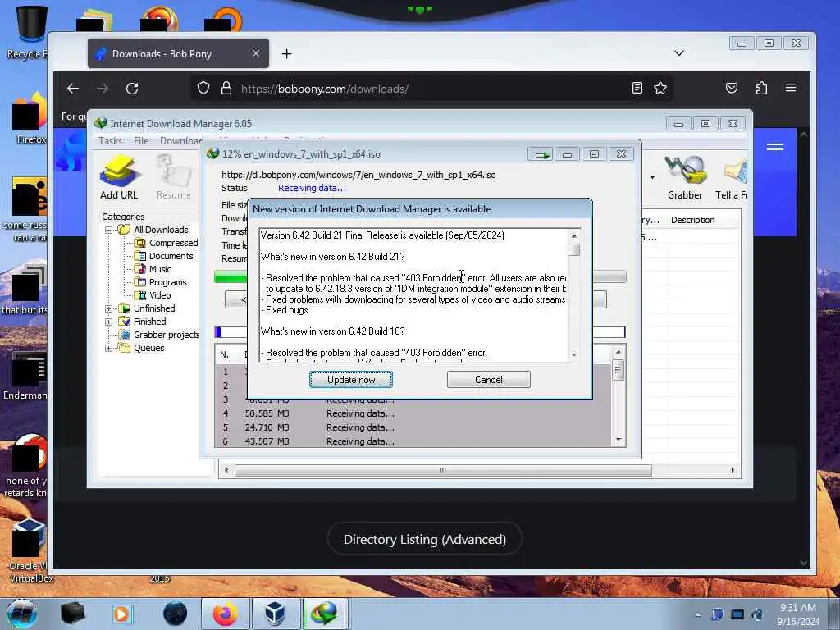Open the File menu in IDM
Image resolution: width=840 pixels, height=630 pixels.
click(x=141, y=141)
